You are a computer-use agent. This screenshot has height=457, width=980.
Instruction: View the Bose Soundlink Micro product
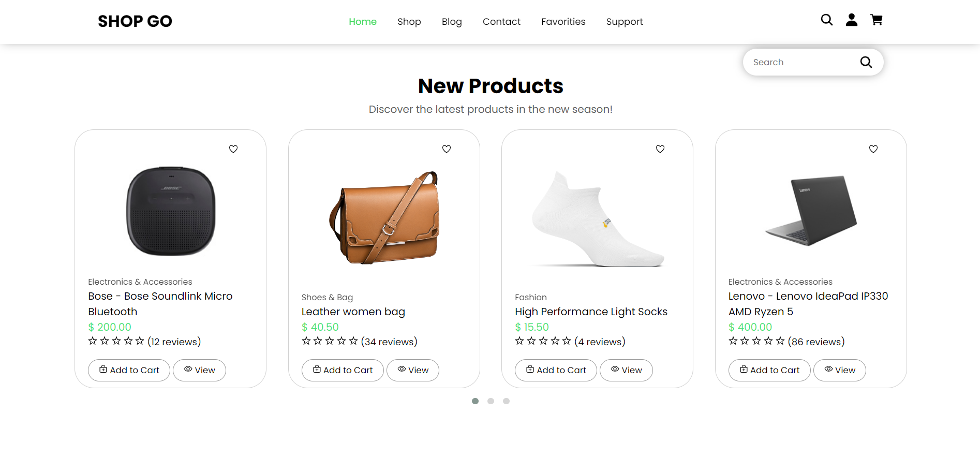(199, 370)
